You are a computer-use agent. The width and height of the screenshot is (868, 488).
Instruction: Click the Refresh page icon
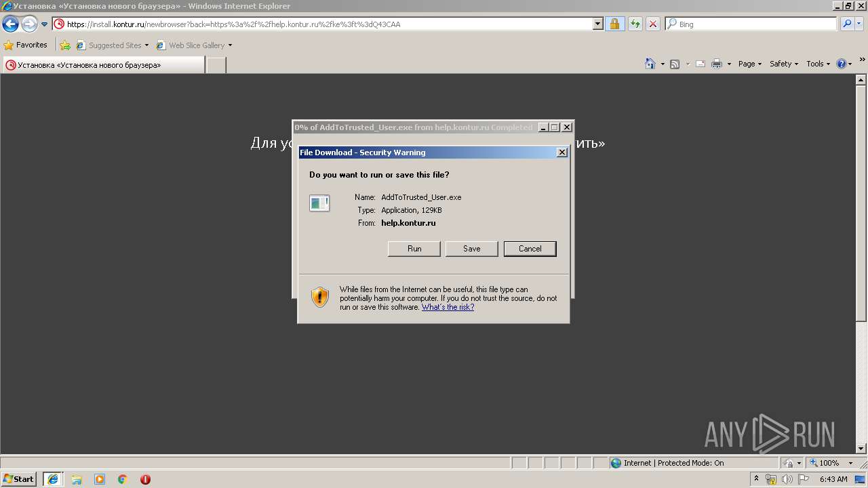[x=635, y=24]
